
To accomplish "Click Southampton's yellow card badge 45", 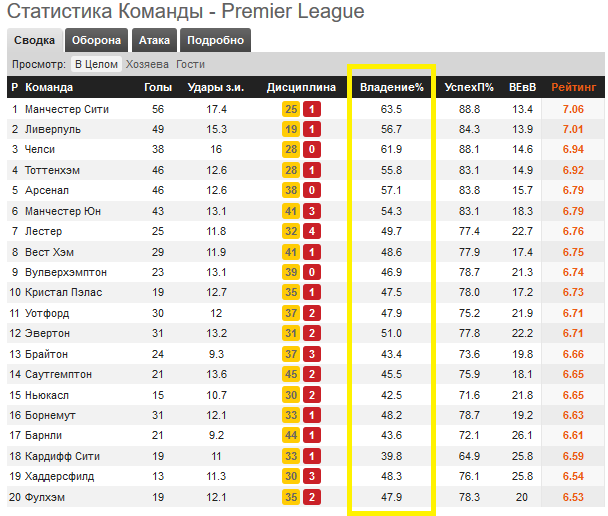I will tap(291, 374).
